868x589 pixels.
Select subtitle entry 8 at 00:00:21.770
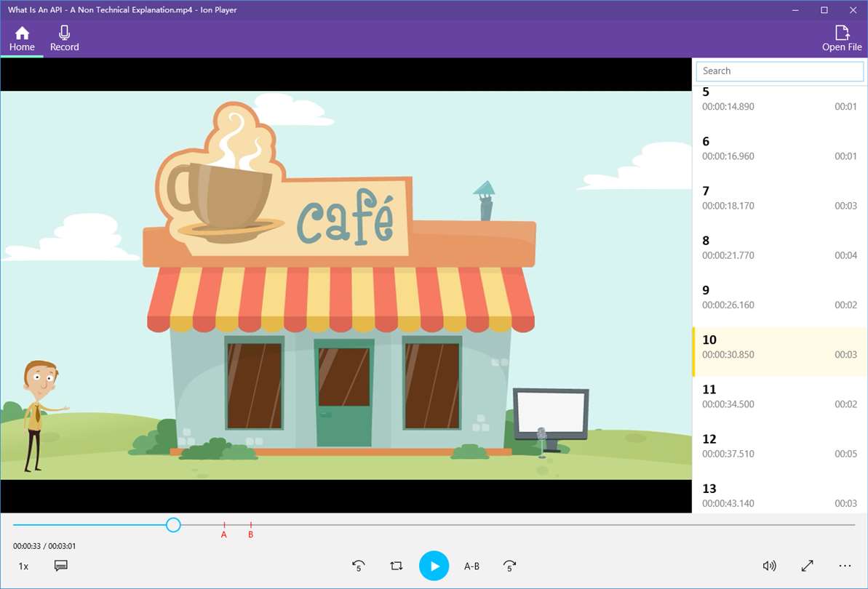780,247
